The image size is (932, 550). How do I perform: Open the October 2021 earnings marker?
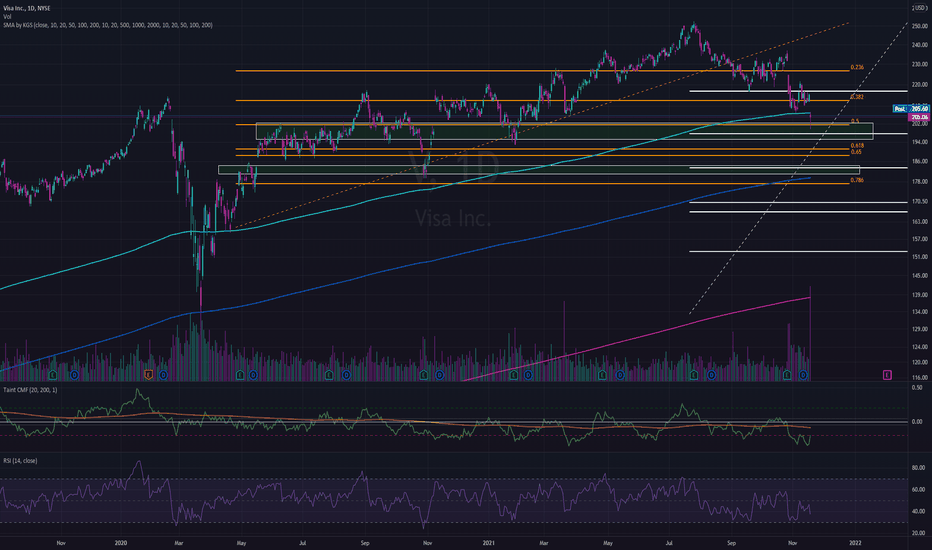tap(787, 375)
